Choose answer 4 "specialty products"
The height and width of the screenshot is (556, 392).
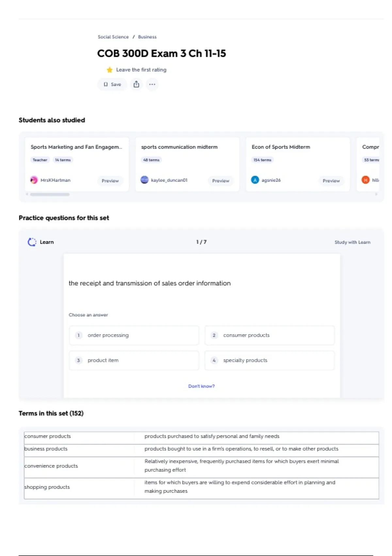(x=269, y=360)
